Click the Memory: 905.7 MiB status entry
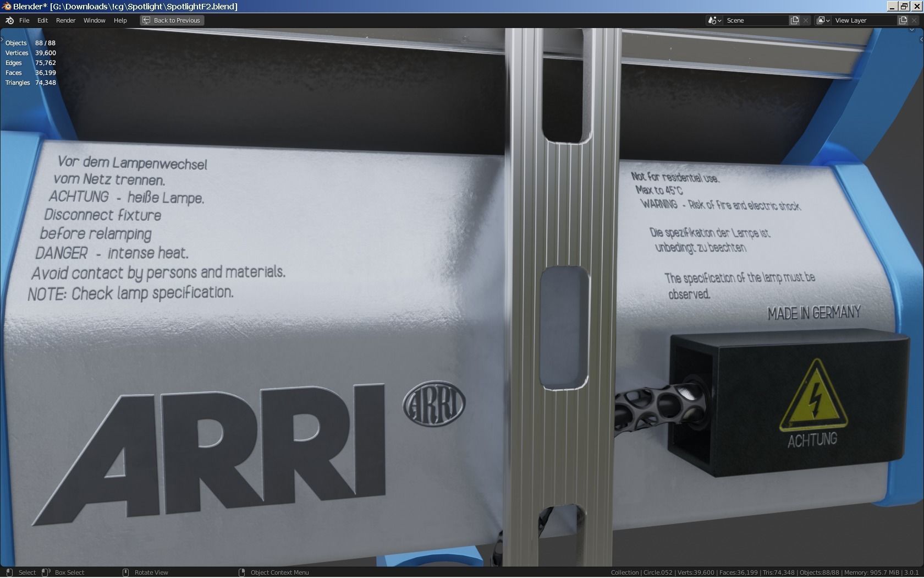 click(871, 572)
